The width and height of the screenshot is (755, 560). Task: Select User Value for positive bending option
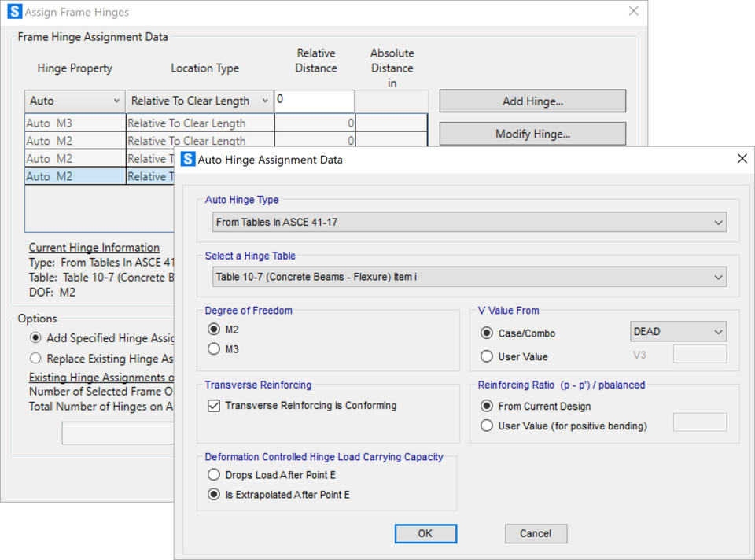(x=487, y=426)
